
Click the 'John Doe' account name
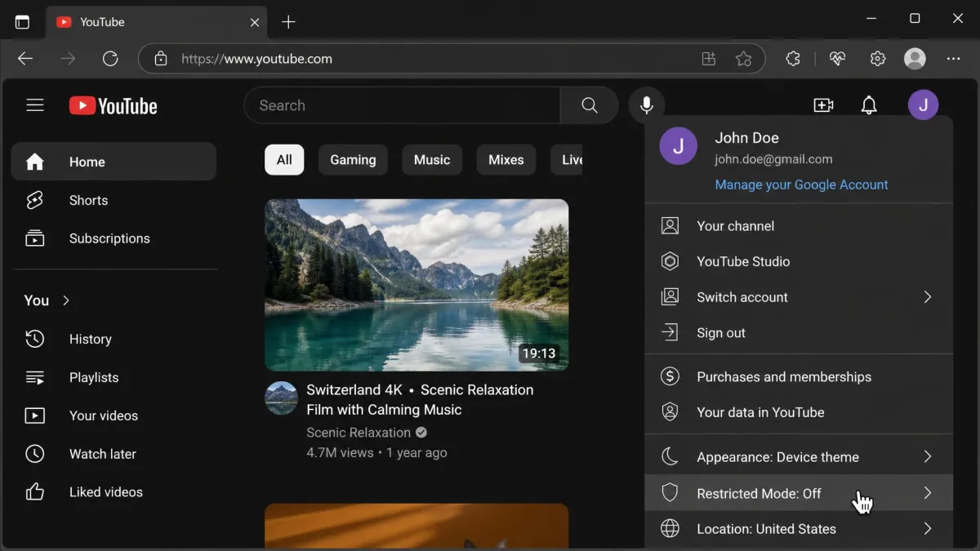pyautogui.click(x=746, y=138)
